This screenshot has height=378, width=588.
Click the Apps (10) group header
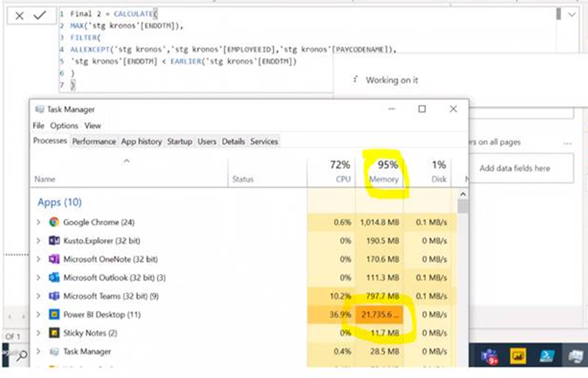pos(60,202)
